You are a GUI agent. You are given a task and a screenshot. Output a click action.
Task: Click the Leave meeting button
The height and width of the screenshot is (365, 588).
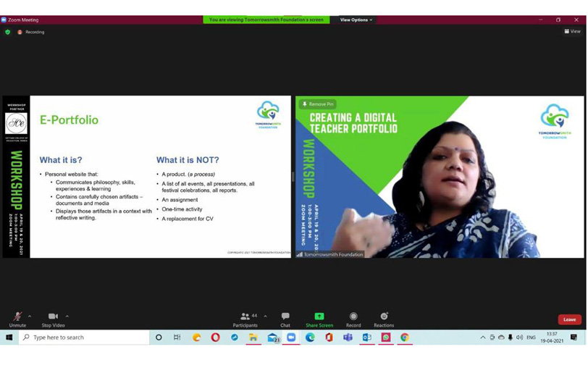coord(569,319)
